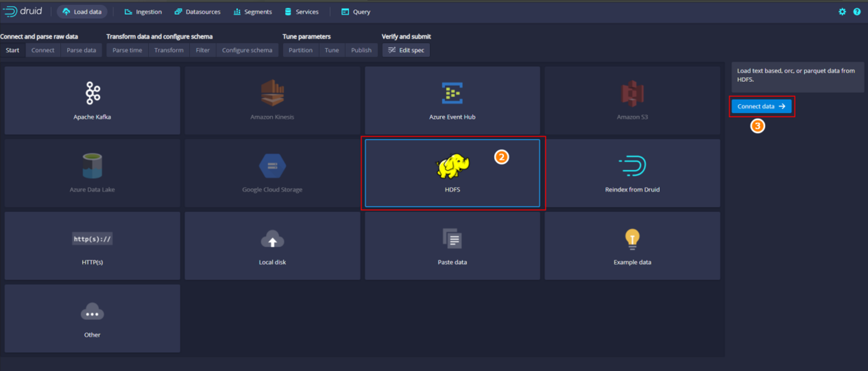
Task: Open the Datasources view
Action: [x=197, y=12]
